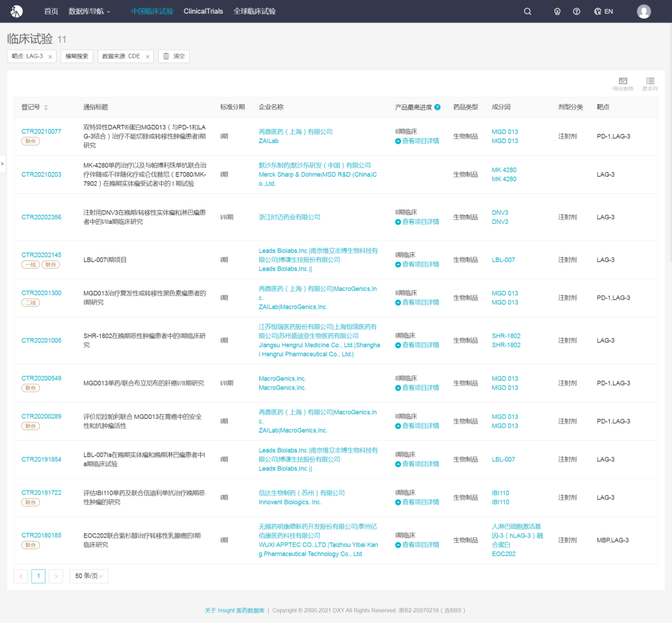Open trial CTR20210077
672x623 pixels.
pos(42,131)
